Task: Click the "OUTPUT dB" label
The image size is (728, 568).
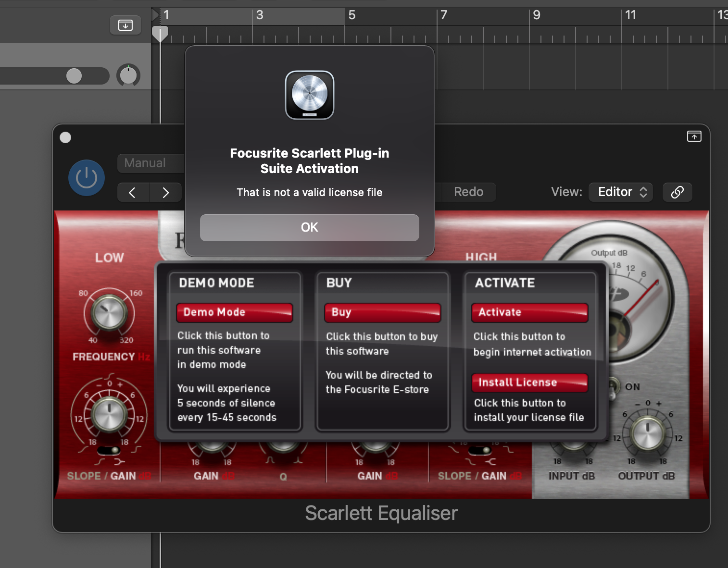Action: (647, 476)
